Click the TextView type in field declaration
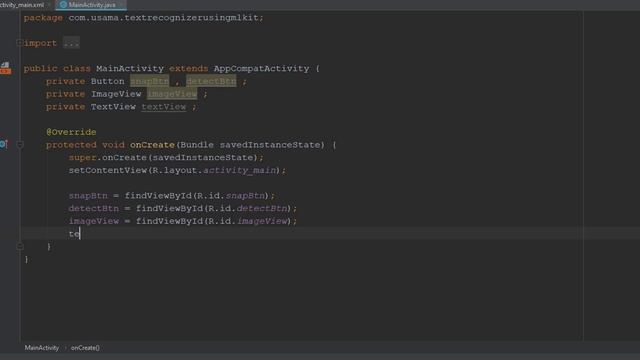This screenshot has width=640, height=360. point(113,107)
